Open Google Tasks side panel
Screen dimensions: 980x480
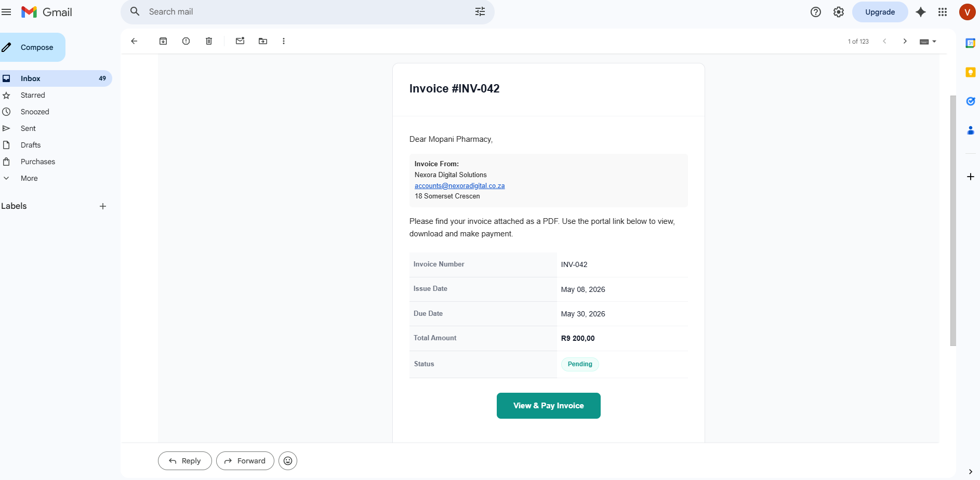970,101
